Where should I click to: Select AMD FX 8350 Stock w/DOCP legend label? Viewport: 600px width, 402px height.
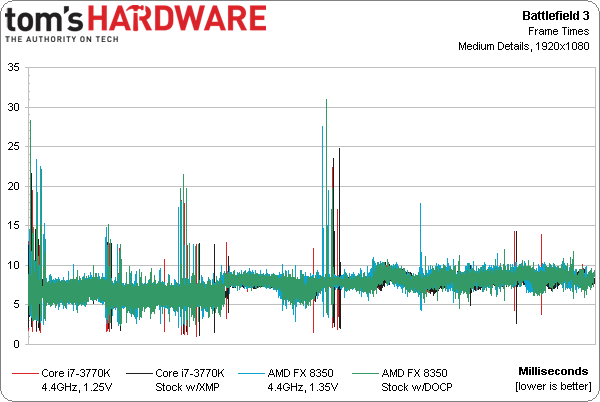(417, 380)
